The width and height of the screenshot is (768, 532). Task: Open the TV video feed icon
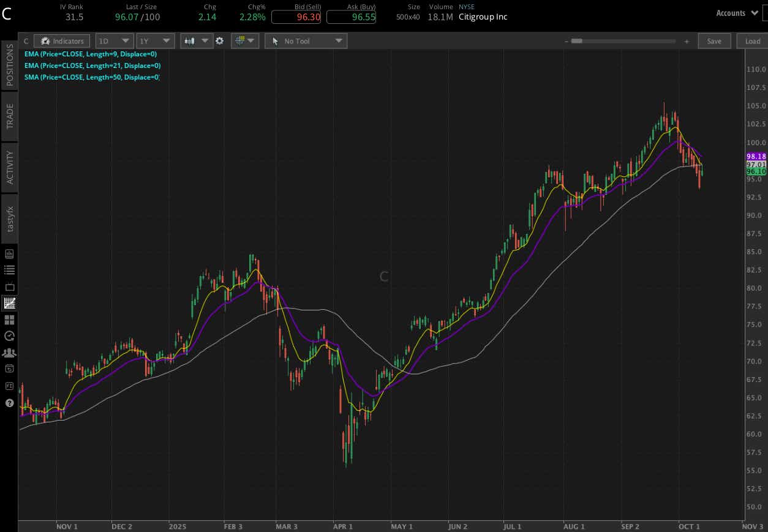[9, 287]
